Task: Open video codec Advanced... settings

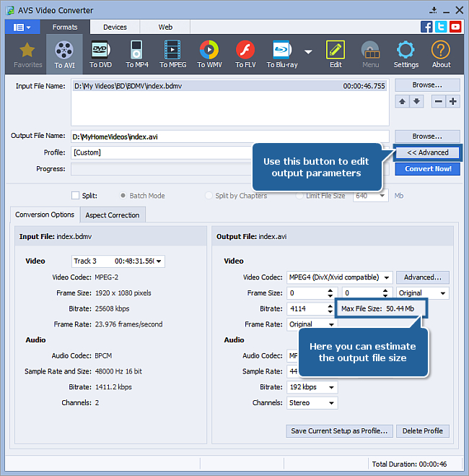Action: tap(422, 277)
